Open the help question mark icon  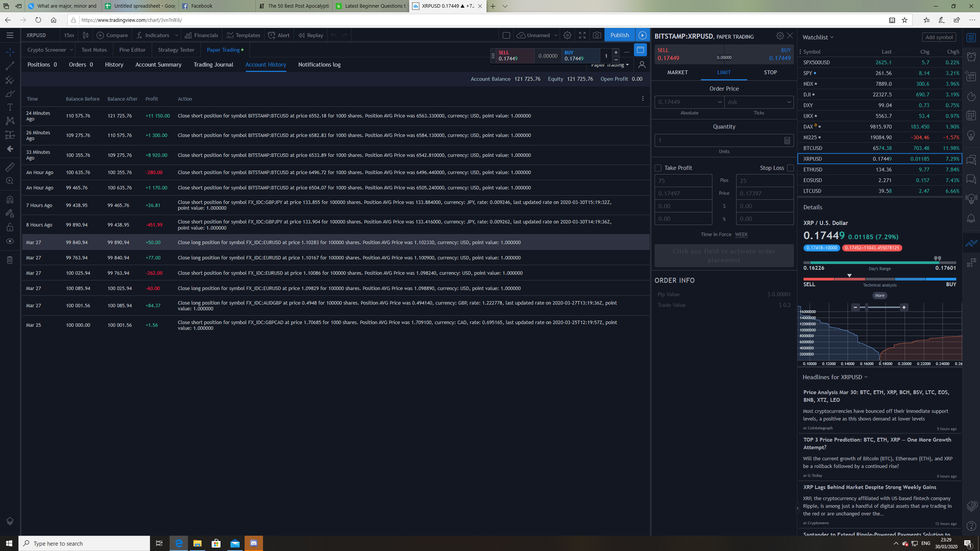[971, 526]
